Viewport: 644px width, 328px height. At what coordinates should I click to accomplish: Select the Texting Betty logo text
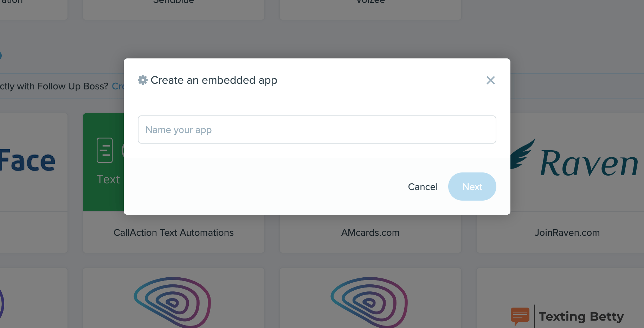coord(581,316)
